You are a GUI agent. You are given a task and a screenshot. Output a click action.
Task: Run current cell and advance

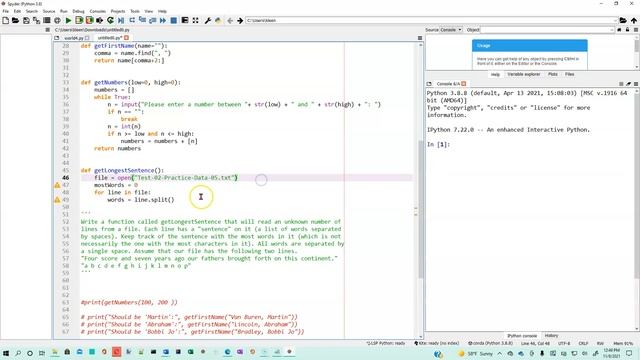point(89,20)
